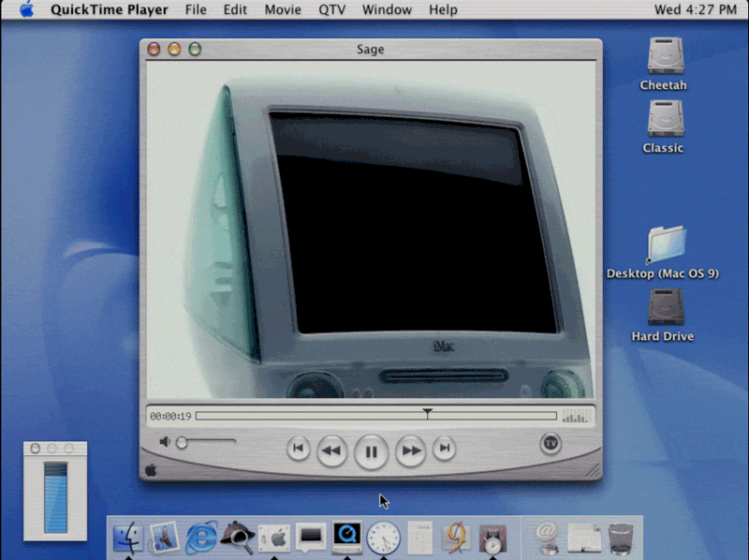Open the Trash in the Dock
The height and width of the screenshot is (560, 749).
pos(621,538)
